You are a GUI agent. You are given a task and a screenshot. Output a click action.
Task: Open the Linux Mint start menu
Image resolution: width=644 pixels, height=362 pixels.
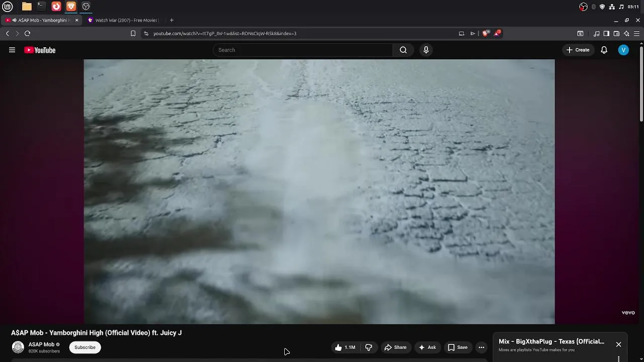pyautogui.click(x=8, y=7)
